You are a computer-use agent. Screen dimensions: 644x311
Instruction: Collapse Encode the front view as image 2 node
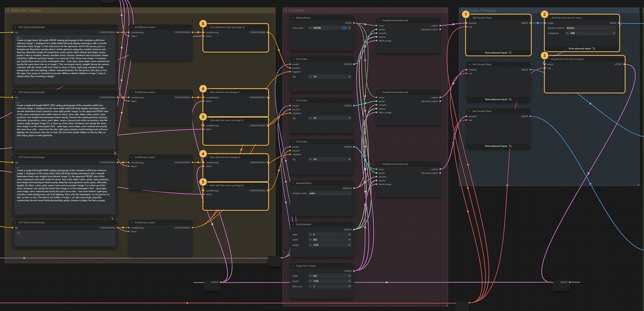click(x=549, y=60)
